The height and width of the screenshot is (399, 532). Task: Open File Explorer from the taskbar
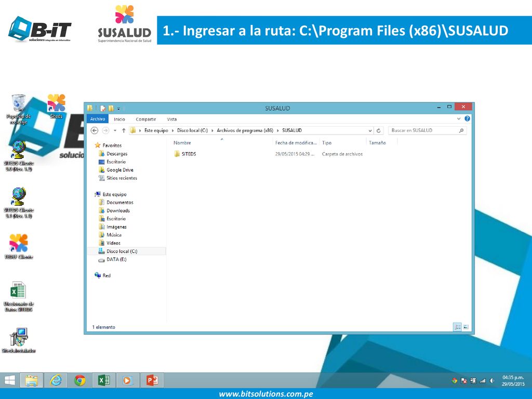click(32, 380)
